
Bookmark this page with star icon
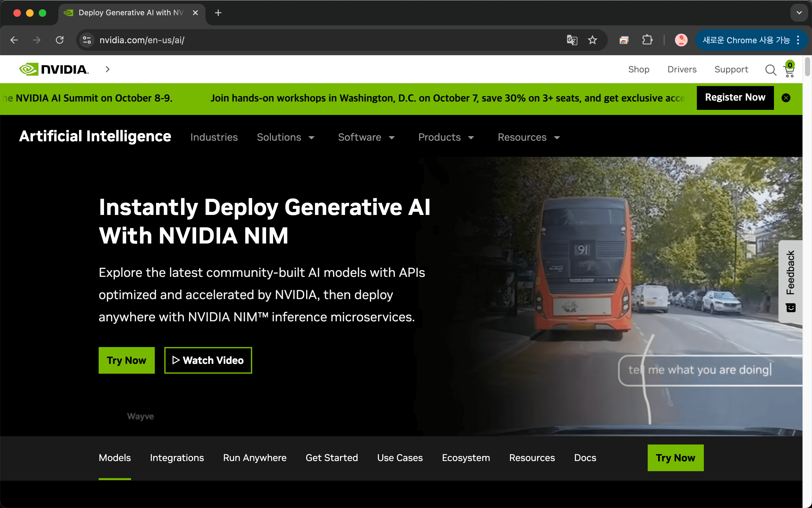[x=593, y=40]
